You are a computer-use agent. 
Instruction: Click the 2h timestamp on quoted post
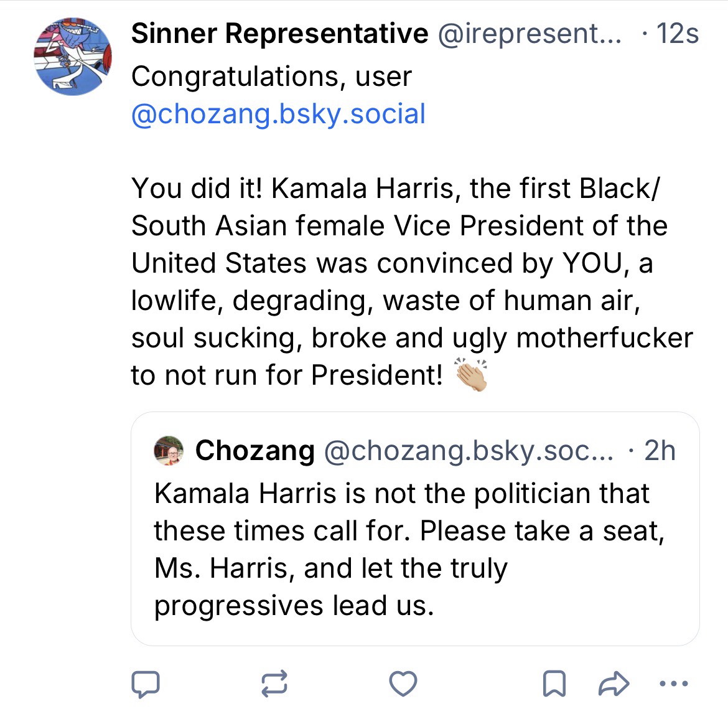click(x=660, y=451)
